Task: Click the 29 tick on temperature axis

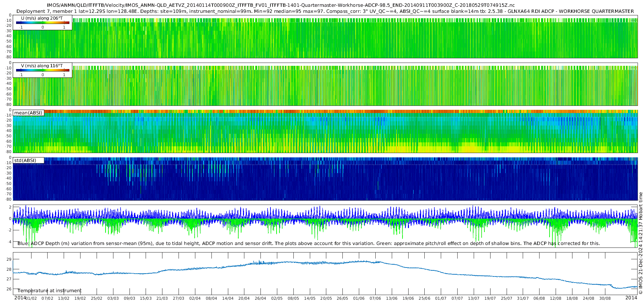Action: 9,259
